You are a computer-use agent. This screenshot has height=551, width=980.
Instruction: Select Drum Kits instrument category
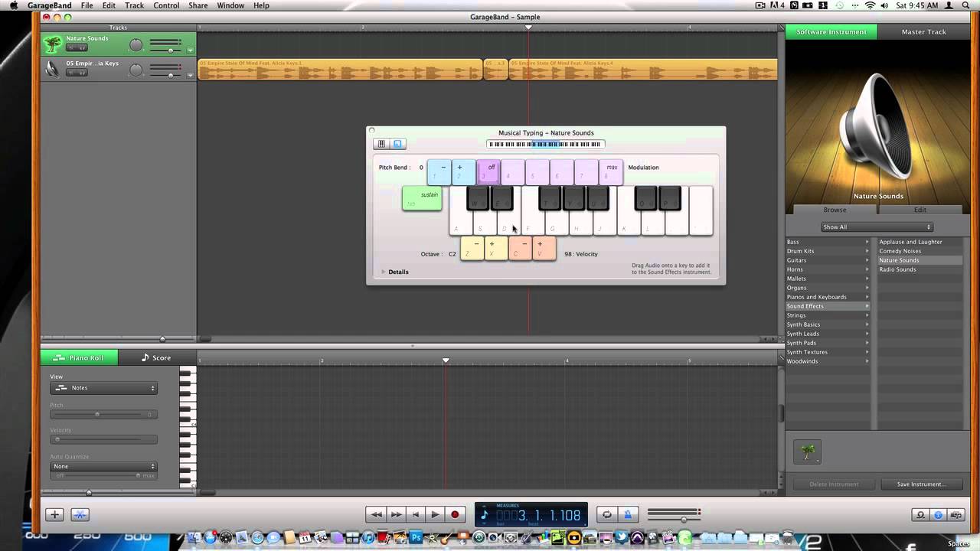click(x=828, y=251)
